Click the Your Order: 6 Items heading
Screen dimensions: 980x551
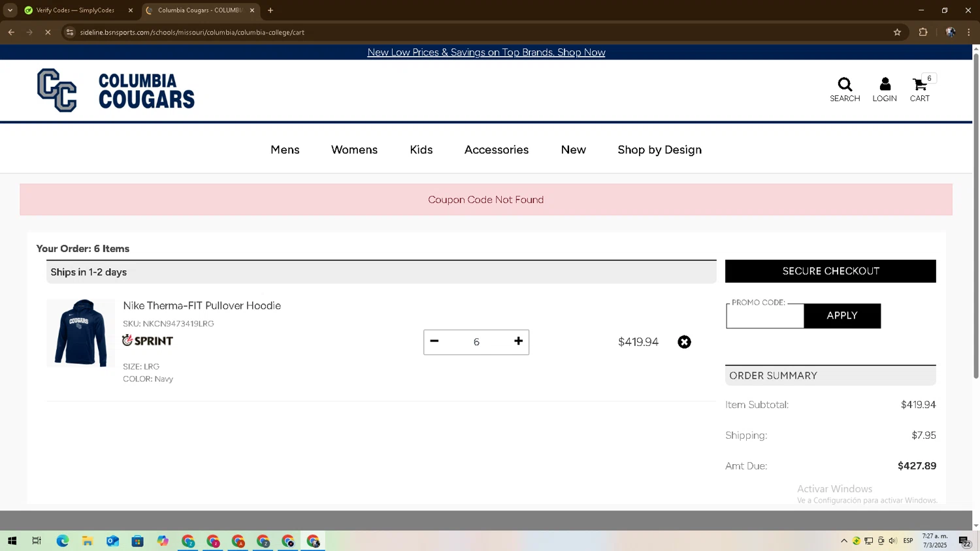coord(83,249)
